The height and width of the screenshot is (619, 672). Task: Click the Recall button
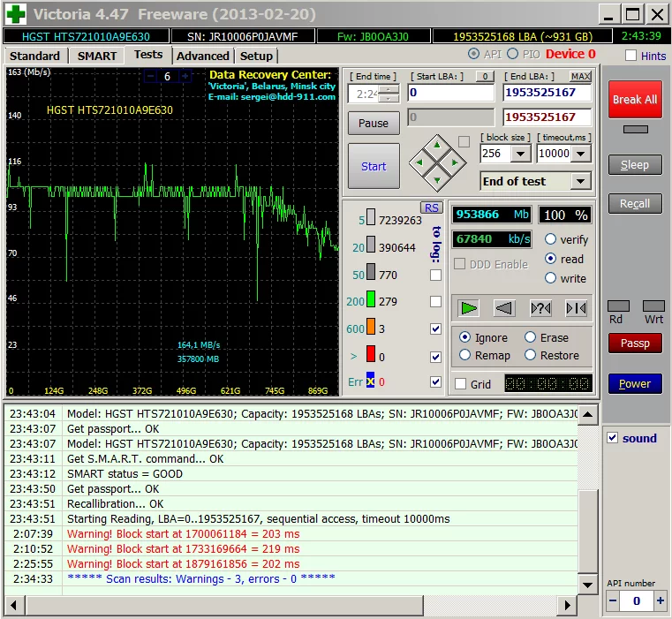pos(635,204)
